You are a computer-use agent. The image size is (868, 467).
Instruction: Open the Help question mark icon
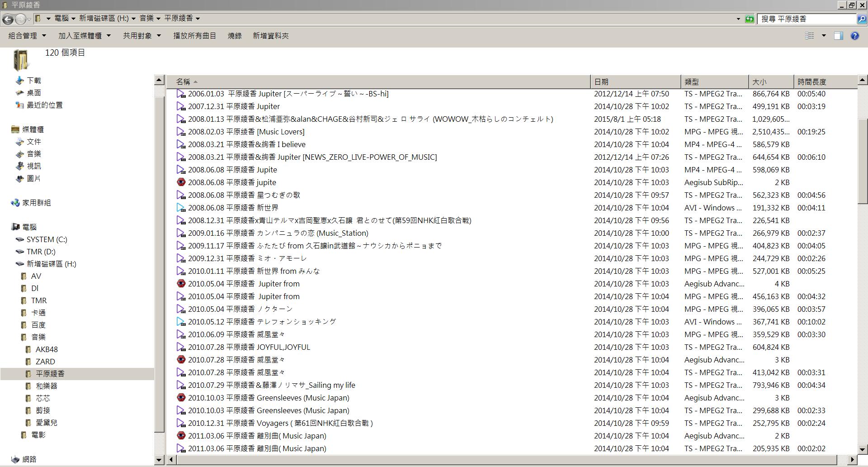click(x=854, y=36)
